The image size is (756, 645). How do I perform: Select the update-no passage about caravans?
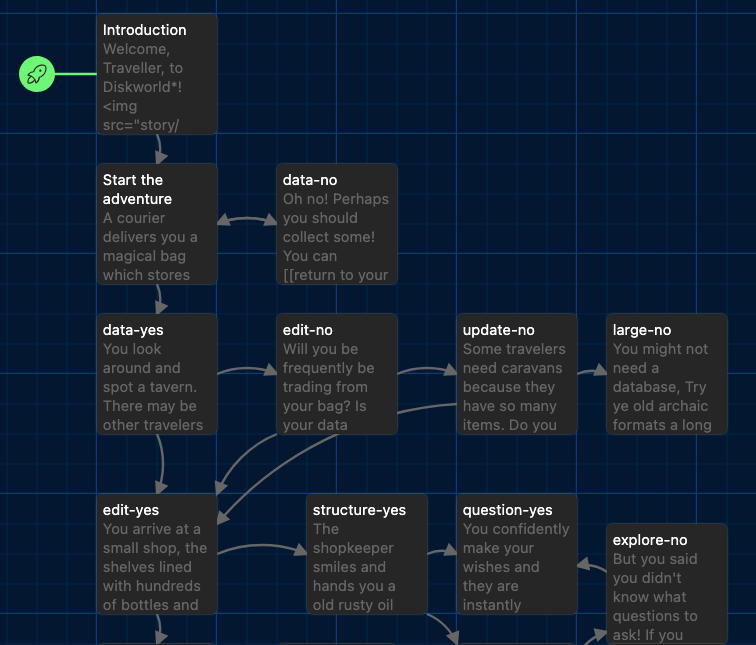517,374
